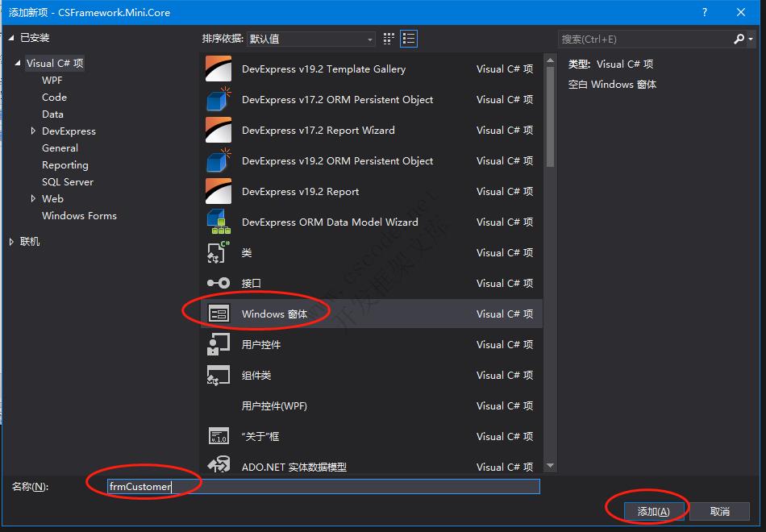Click the DevExpress ORM Data Model Wizard icon
The width and height of the screenshot is (766, 532).
coord(219,222)
